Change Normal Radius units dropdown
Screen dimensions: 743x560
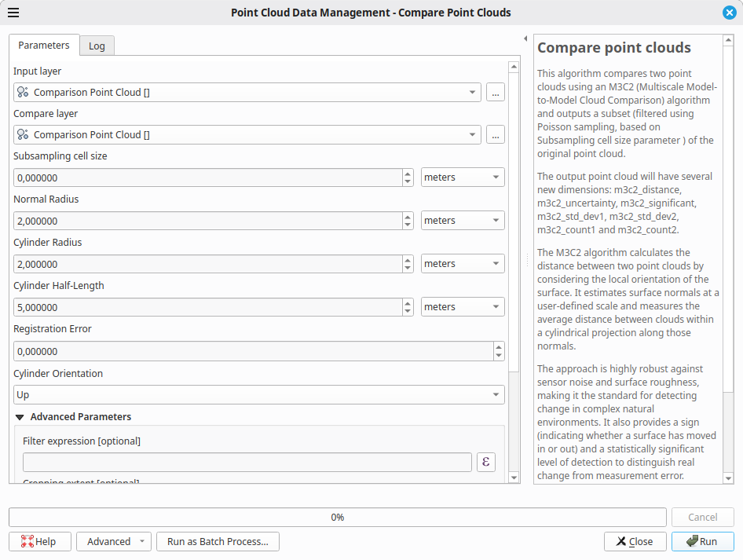(463, 221)
